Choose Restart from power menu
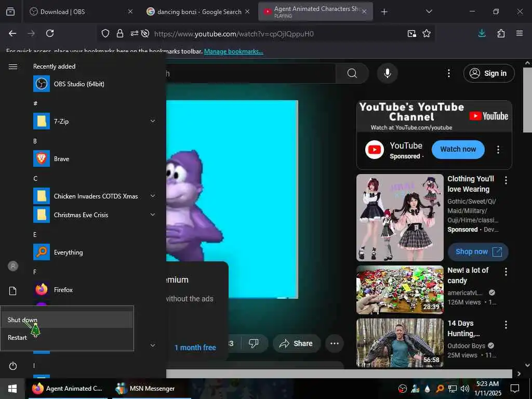532x399 pixels. (67, 338)
